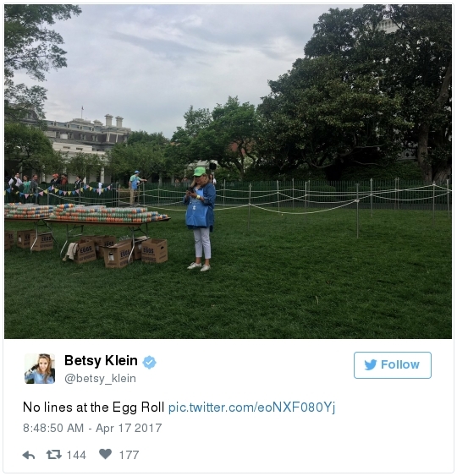
Task: Click the Apr 17 2017 date text
Action: pos(129,428)
